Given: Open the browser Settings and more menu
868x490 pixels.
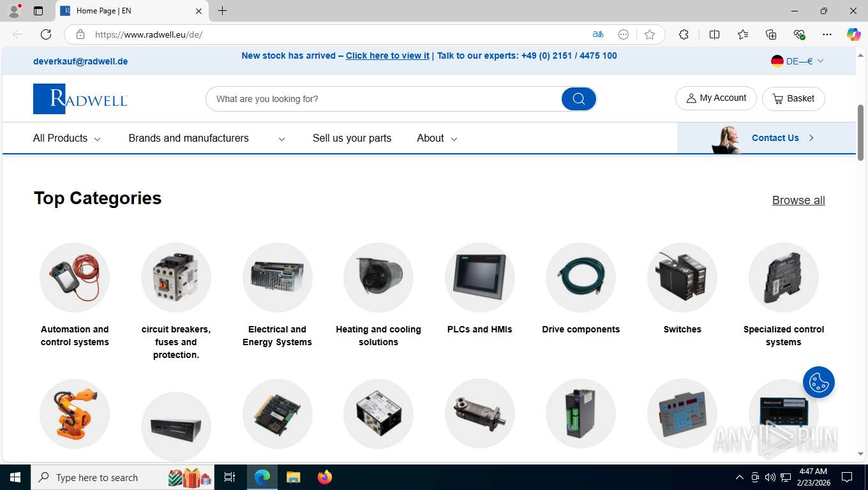Looking at the screenshot, I should tap(827, 34).
